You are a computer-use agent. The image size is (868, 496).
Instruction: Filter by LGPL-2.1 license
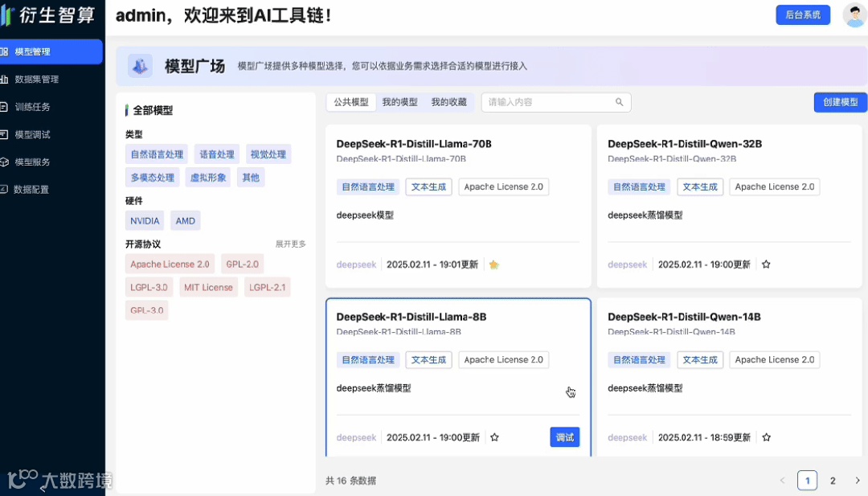(268, 287)
